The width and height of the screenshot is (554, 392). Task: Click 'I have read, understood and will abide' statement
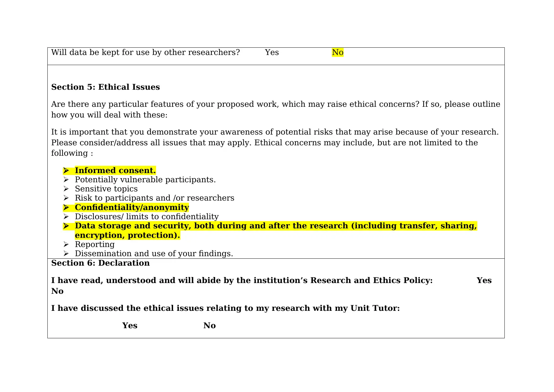tap(242, 280)
